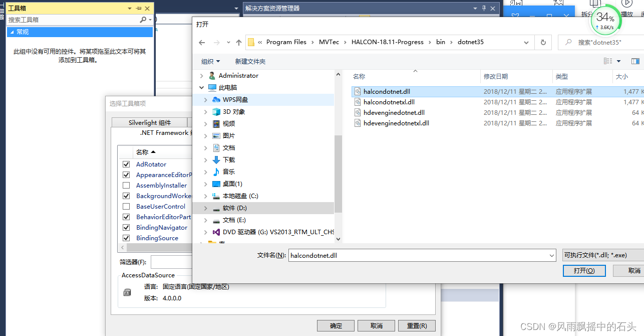Click the toolbox search magnifier icon
Screen dimensions: 644x336
pyautogui.click(x=143, y=20)
